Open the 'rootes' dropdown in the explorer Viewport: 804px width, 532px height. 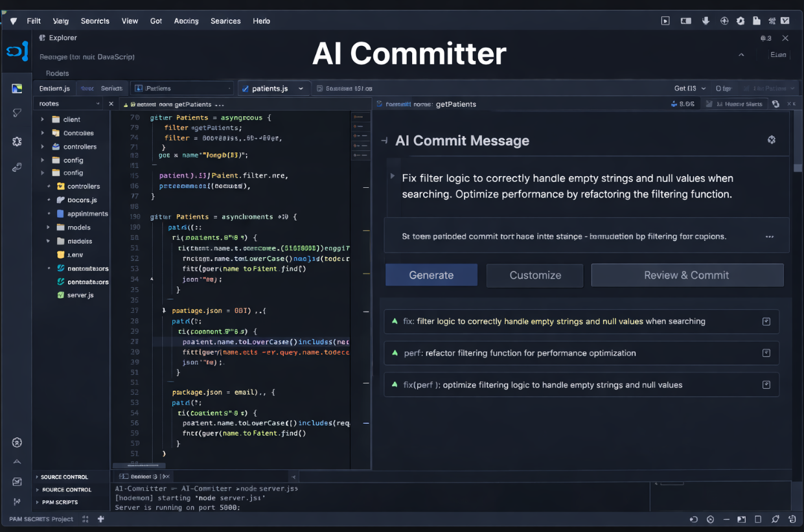(68, 104)
